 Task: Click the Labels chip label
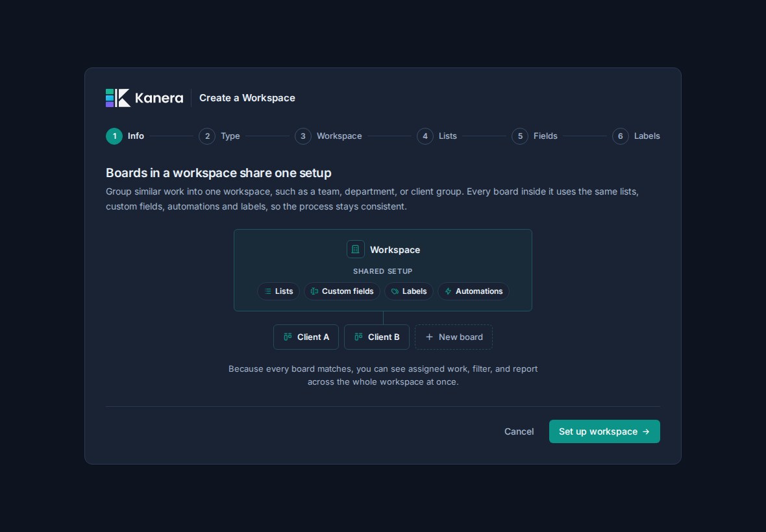click(x=414, y=291)
